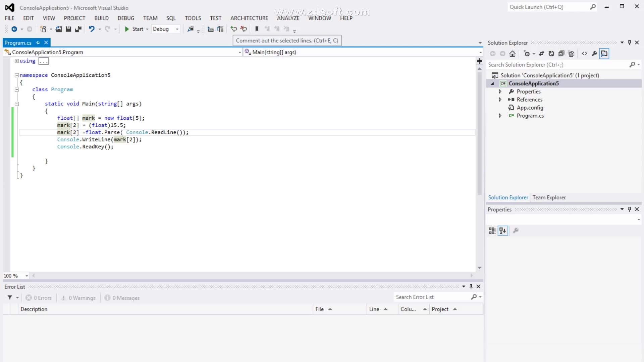Click the Save All icon
The height and width of the screenshot is (362, 644).
[x=78, y=29]
